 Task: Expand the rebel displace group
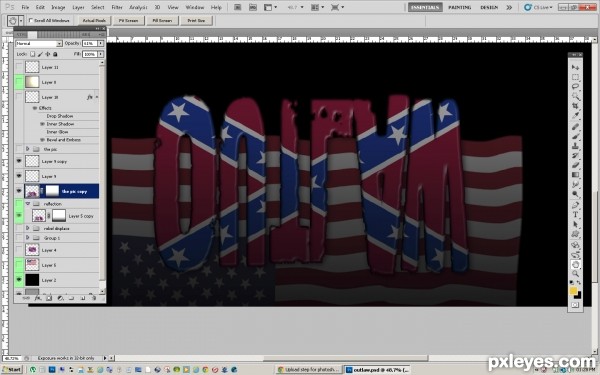(28, 228)
